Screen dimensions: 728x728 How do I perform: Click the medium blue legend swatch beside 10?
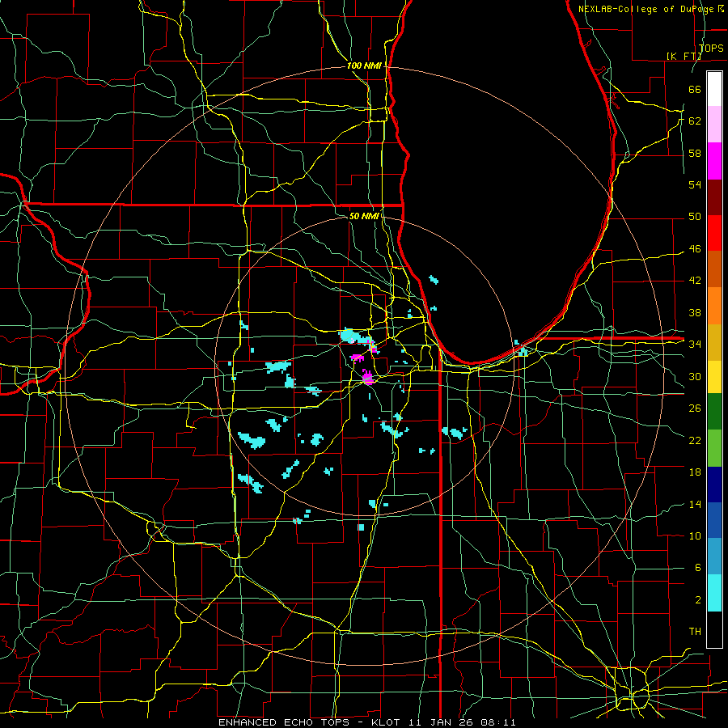pyautogui.click(x=714, y=520)
